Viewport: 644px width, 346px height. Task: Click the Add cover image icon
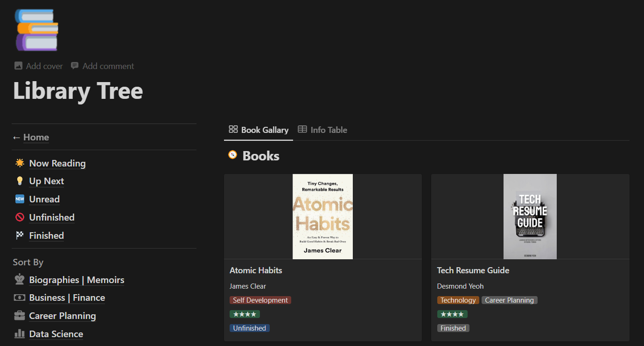tap(18, 66)
